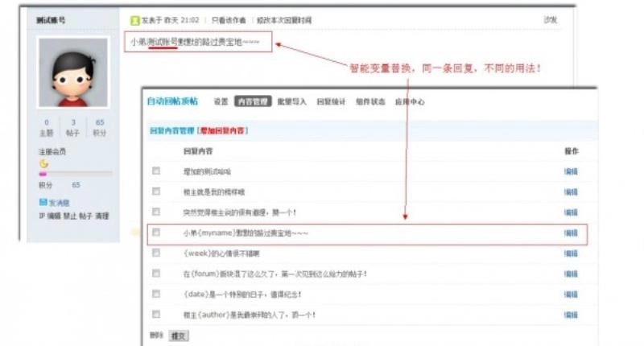
Task: Edit the {date} reply entry
Action: click(571, 295)
